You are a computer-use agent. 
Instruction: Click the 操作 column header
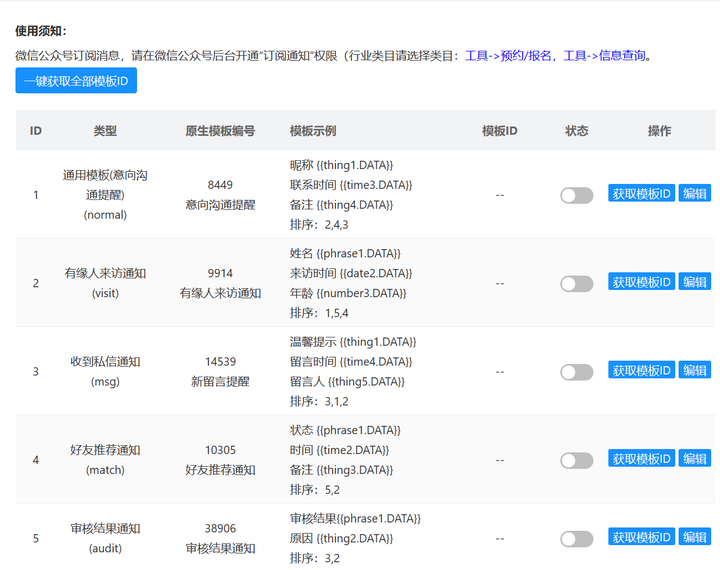[x=659, y=131]
